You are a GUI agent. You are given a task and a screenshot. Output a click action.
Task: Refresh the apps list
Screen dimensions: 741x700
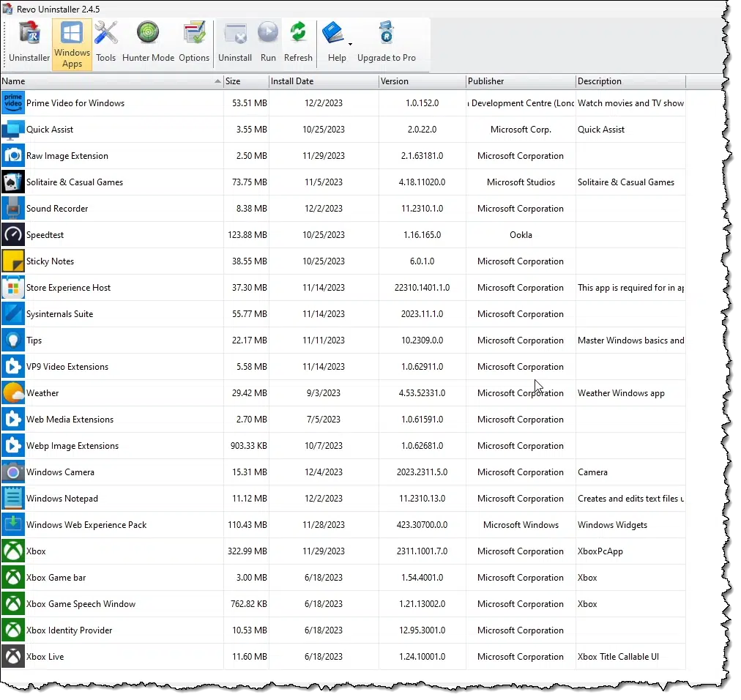(298, 42)
